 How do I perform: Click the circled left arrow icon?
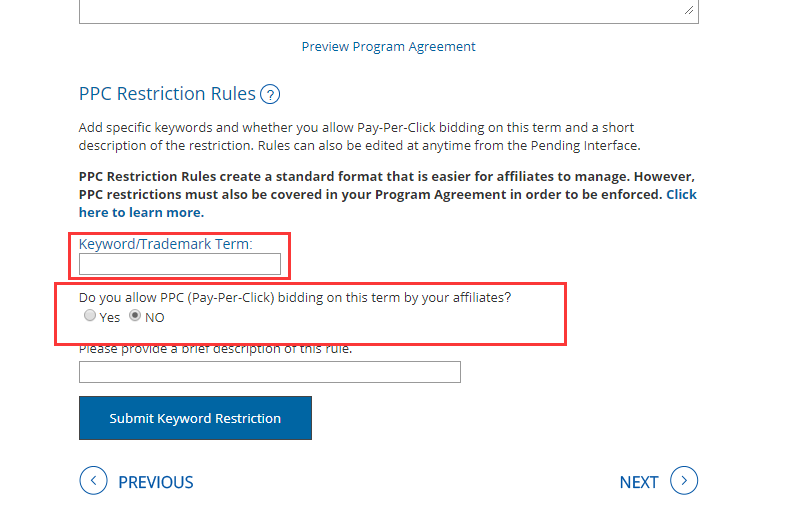[x=92, y=481]
